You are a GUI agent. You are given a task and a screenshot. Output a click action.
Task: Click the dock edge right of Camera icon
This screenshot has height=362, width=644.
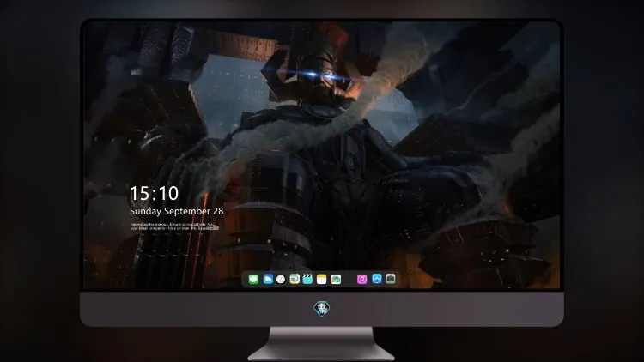398,279
